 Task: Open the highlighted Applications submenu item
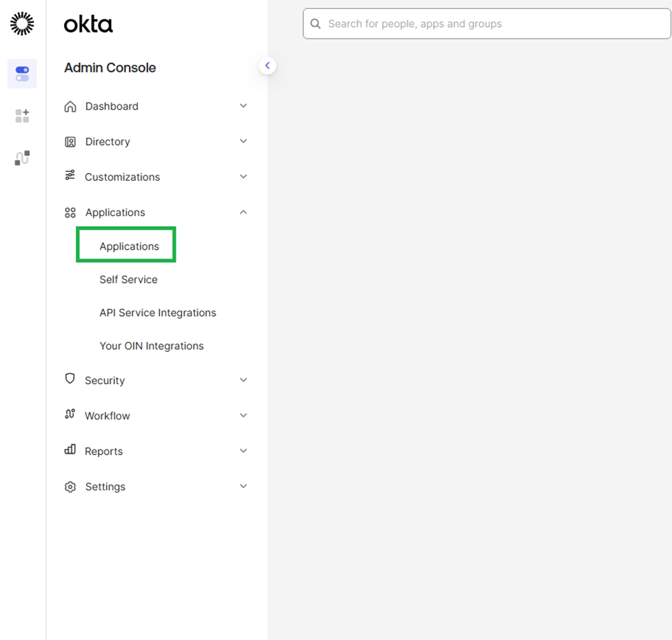coord(129,246)
